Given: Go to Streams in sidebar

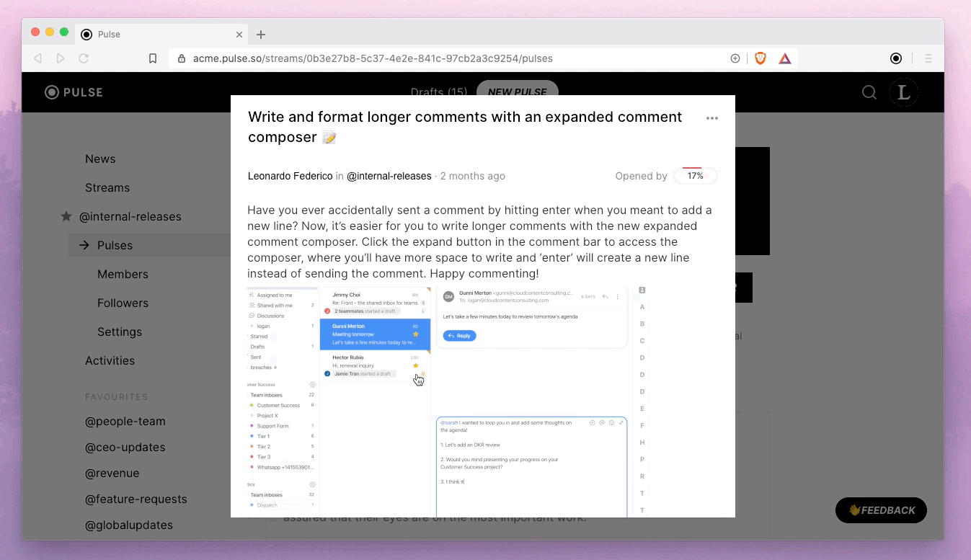Looking at the screenshot, I should pos(107,187).
